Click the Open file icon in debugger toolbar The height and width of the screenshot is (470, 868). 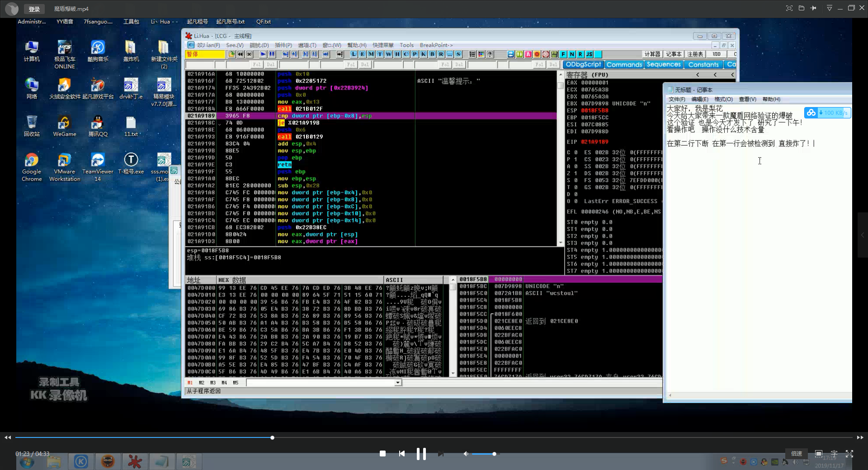point(231,54)
